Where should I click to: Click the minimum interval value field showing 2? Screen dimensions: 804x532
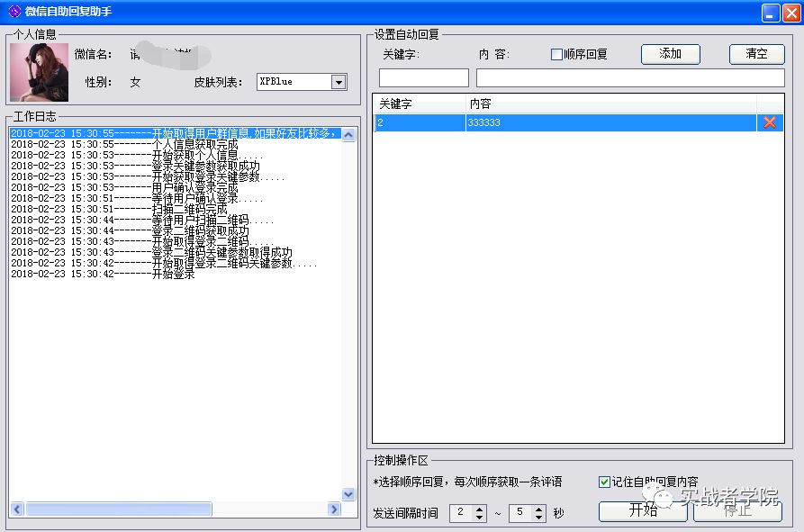462,512
